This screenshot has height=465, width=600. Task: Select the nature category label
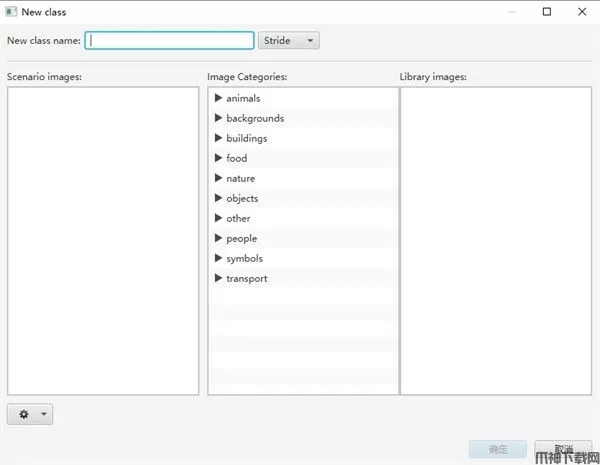tap(240, 178)
